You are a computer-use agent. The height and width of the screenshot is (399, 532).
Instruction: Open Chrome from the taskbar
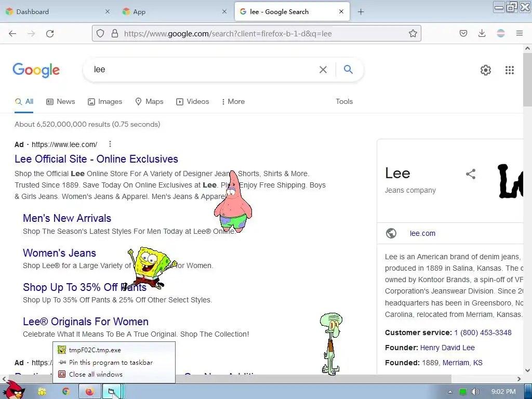pyautogui.click(x=66, y=392)
